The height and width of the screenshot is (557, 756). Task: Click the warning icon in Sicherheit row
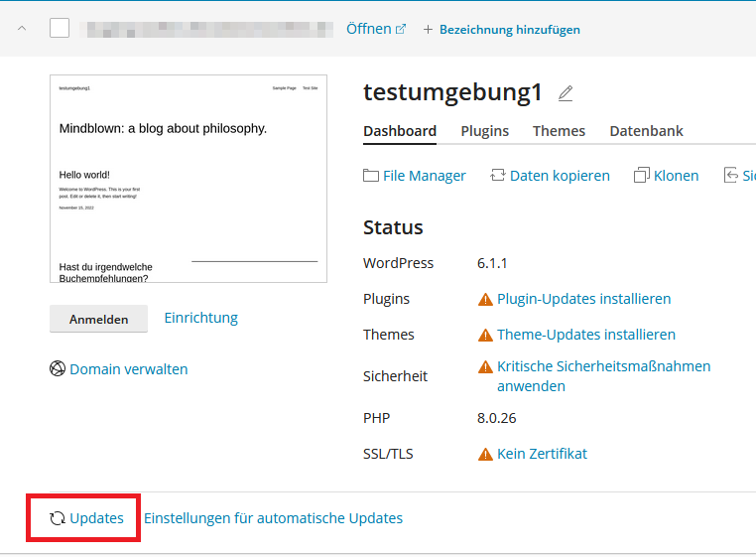tap(485, 367)
